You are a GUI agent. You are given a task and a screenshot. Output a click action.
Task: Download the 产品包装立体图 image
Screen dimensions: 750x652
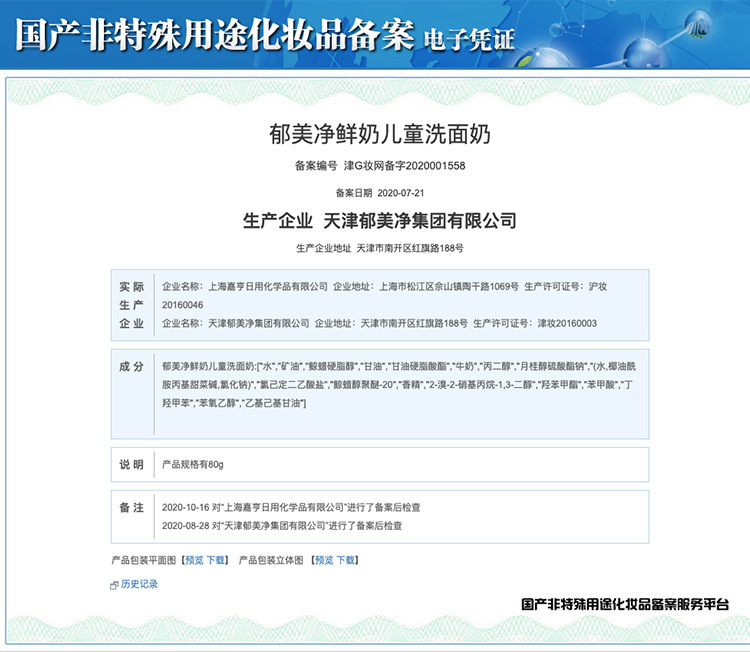[345, 560]
